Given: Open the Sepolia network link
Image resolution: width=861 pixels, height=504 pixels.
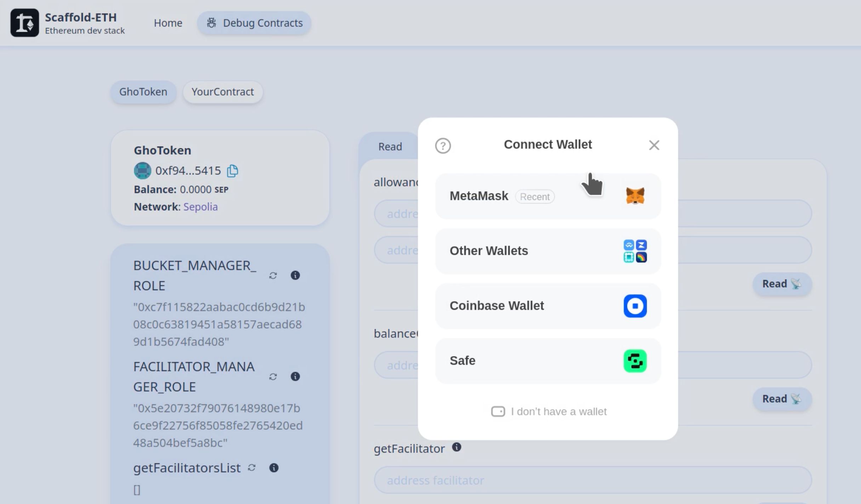Looking at the screenshot, I should pyautogui.click(x=200, y=207).
